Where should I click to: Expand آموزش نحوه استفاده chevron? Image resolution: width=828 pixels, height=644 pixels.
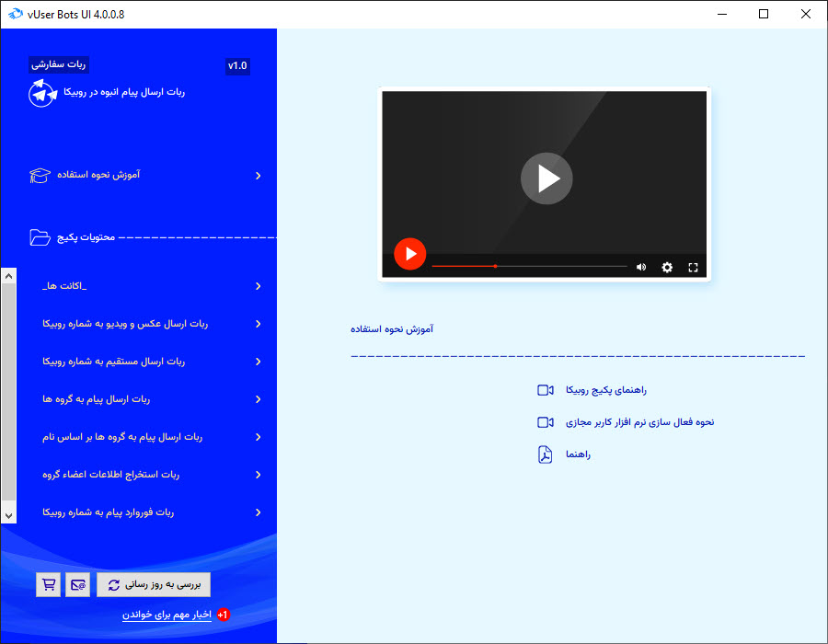259,176
